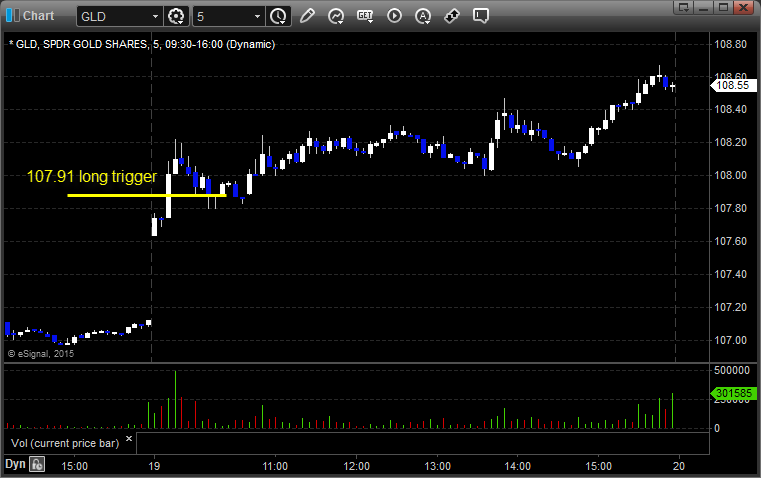
Task: Close the Vol study pane
Action: click(129, 439)
